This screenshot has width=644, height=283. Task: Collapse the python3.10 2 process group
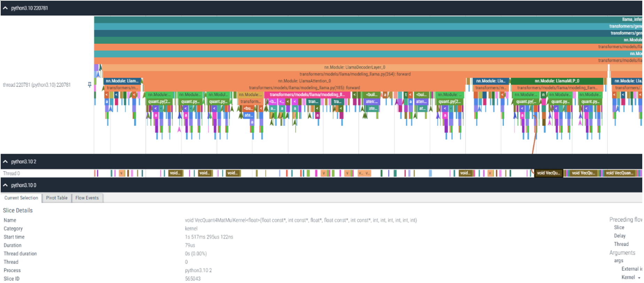(5, 162)
